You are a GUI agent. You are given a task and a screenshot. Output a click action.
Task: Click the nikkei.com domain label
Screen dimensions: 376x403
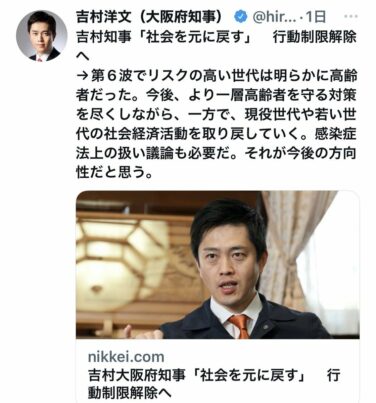tap(126, 357)
